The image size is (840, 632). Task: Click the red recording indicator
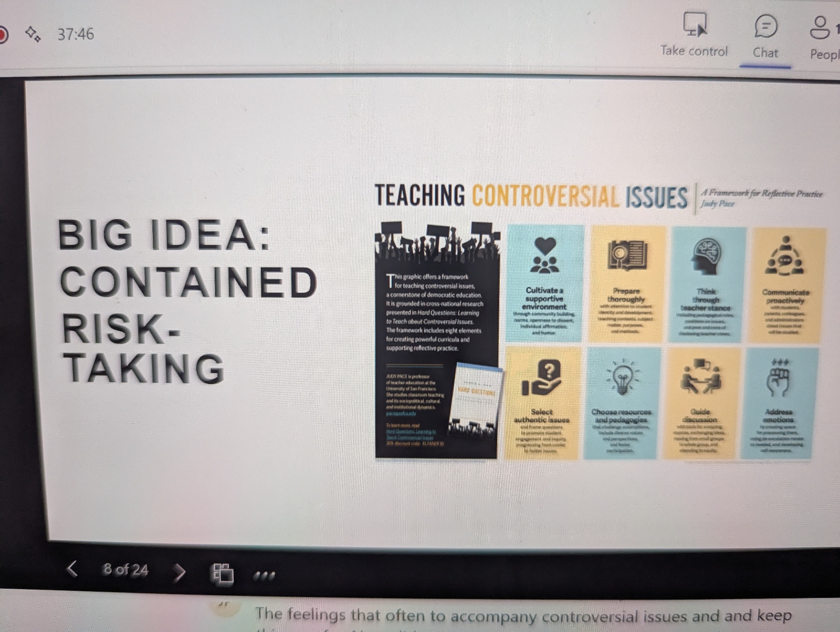[3, 34]
